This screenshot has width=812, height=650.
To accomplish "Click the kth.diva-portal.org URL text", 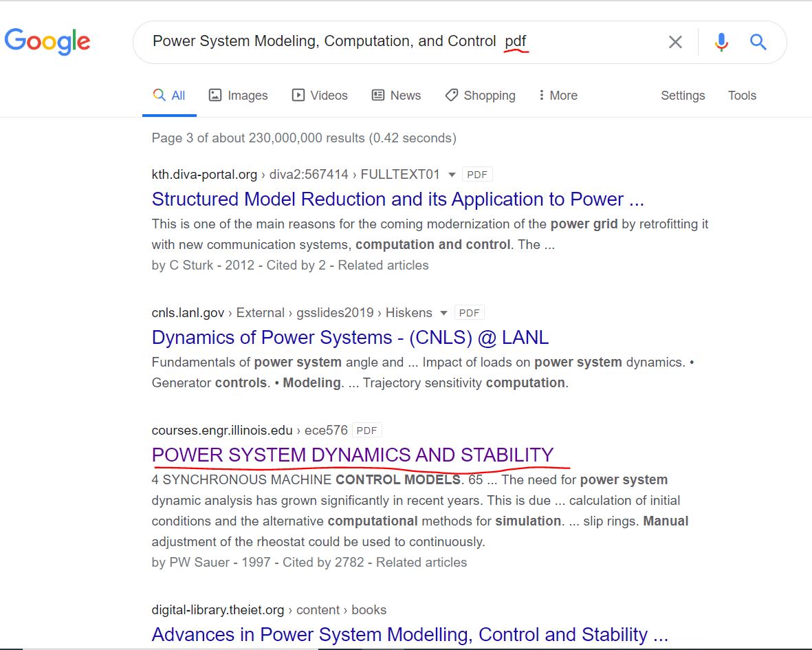I will tap(204, 175).
